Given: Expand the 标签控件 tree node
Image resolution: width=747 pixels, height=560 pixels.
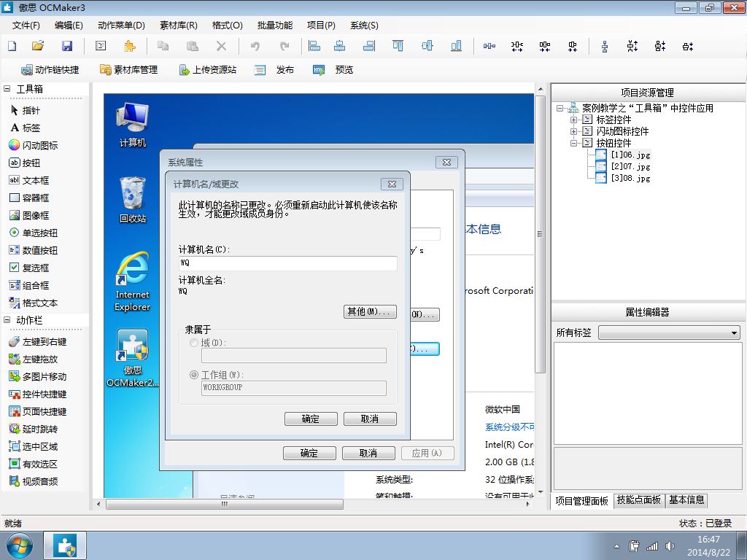Looking at the screenshot, I should [x=573, y=120].
